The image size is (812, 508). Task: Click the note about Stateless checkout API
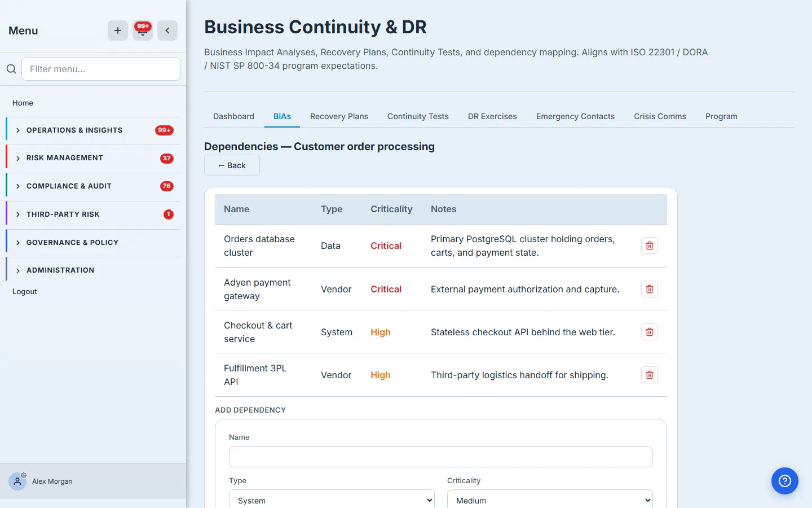pyautogui.click(x=523, y=332)
